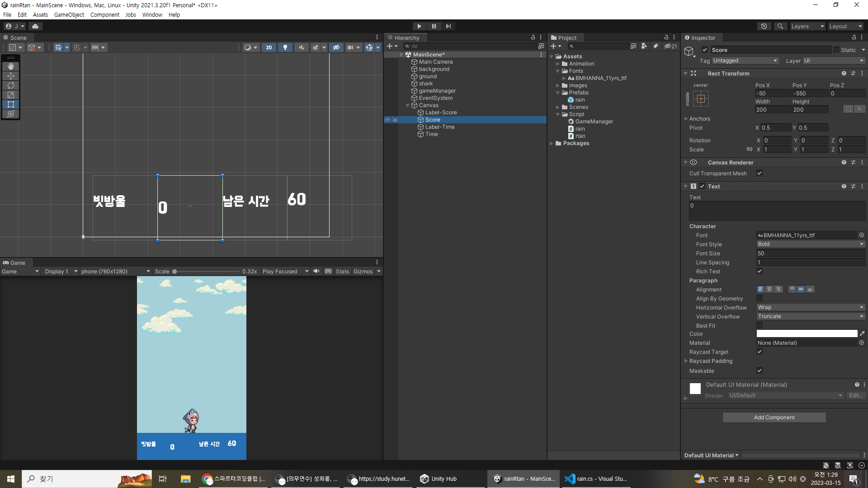Open the Font Style dropdown
The height and width of the screenshot is (488, 868).
pyautogui.click(x=811, y=244)
